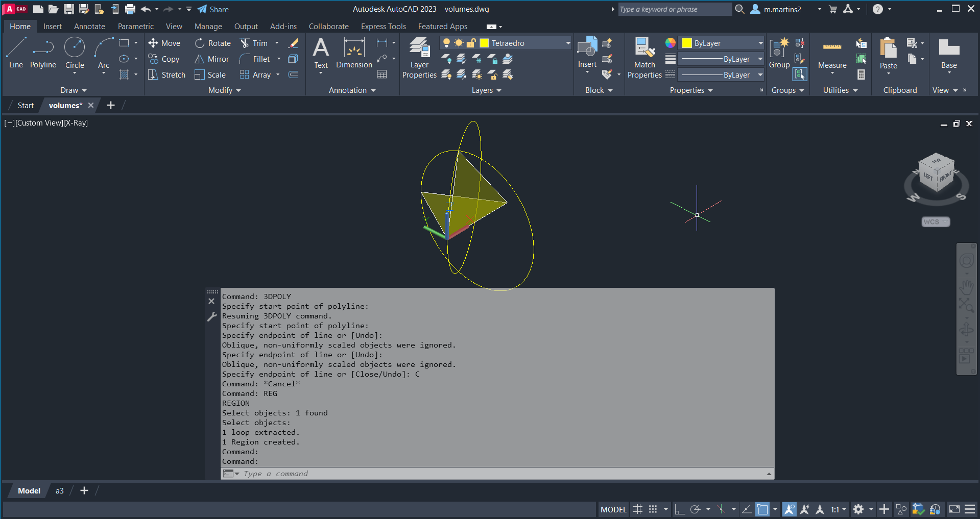Toggle snap mode in status bar
Image resolution: width=980 pixels, height=519 pixels.
click(x=653, y=509)
